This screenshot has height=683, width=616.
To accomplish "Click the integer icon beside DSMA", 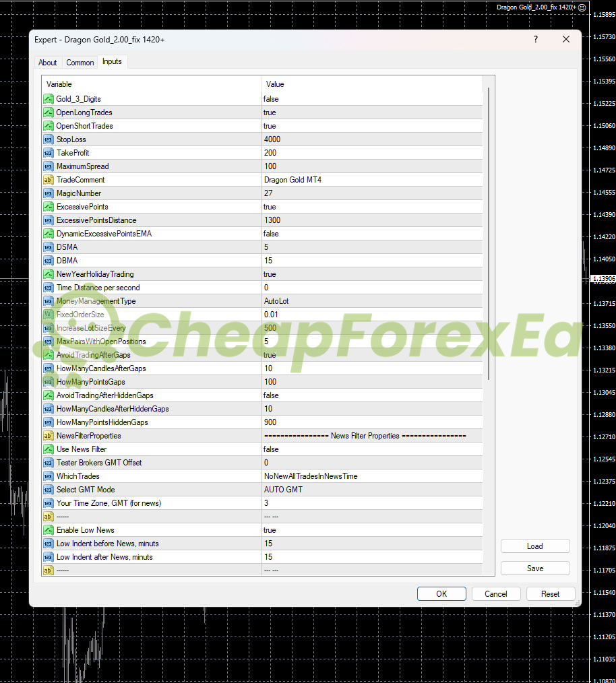I will click(x=49, y=247).
